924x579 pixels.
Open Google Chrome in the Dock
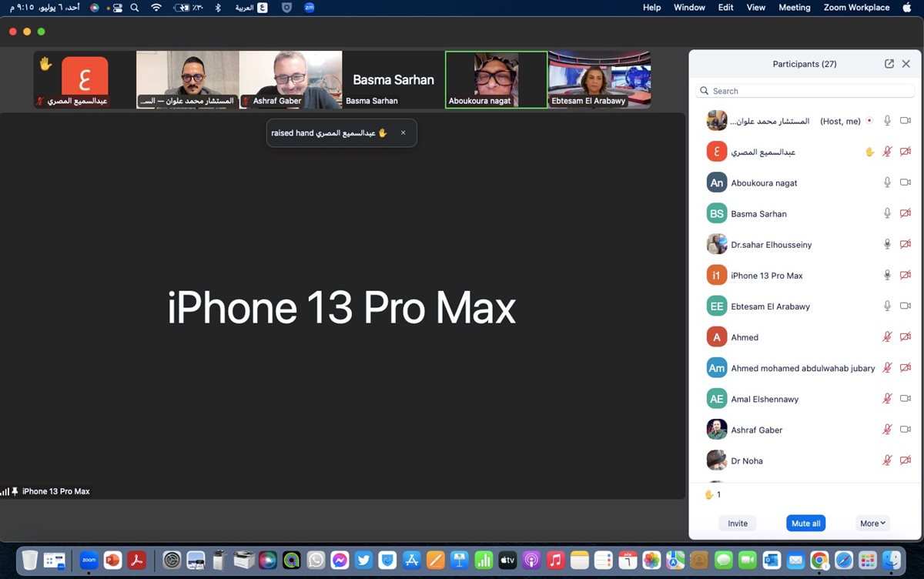click(819, 560)
